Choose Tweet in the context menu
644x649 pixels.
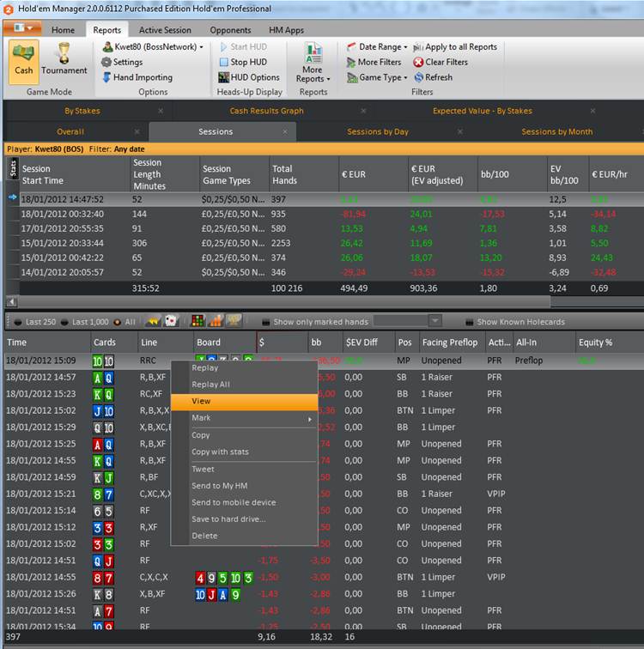coord(245,470)
